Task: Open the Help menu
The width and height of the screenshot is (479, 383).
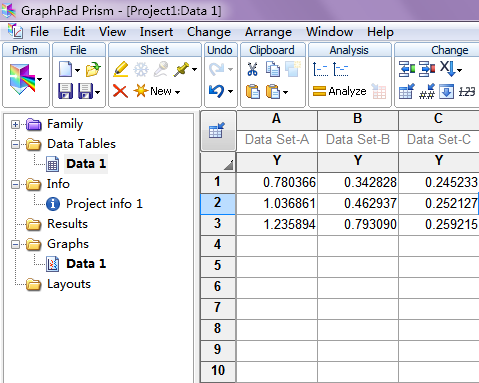Action: coord(380,32)
